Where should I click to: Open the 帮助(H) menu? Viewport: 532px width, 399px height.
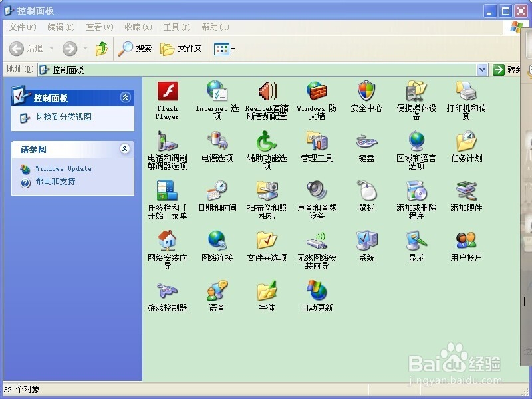coord(215,27)
